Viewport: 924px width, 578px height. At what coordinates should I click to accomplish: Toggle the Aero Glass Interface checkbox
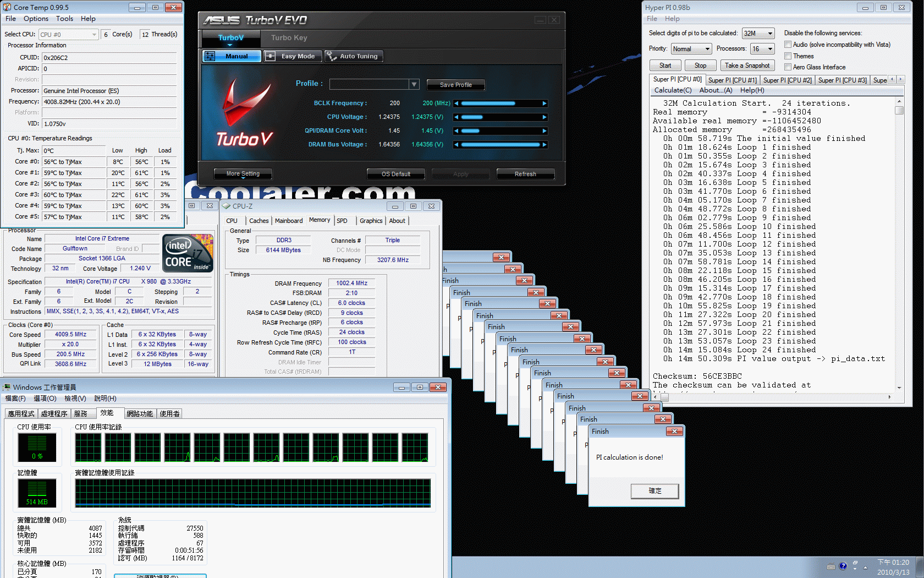click(788, 67)
